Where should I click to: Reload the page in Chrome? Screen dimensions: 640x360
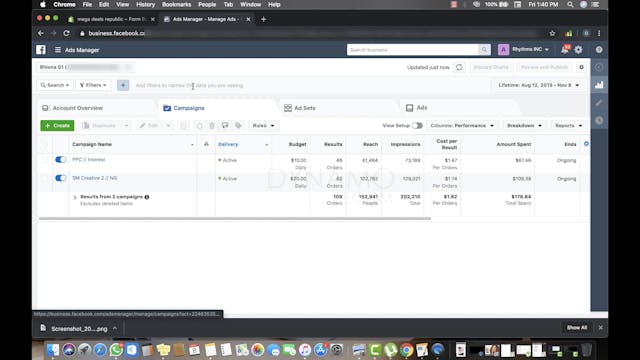coord(67,33)
